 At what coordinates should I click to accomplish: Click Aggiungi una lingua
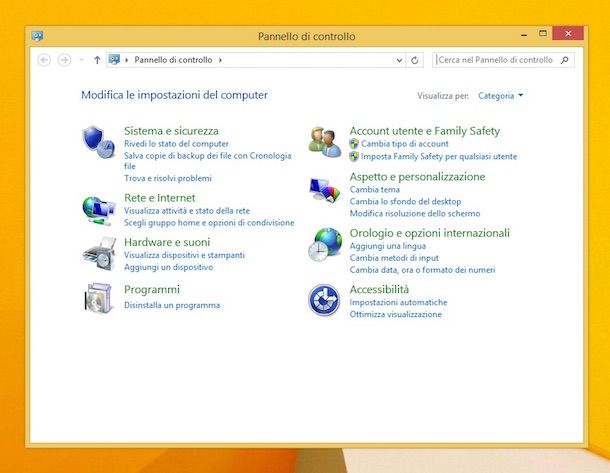[x=387, y=246]
